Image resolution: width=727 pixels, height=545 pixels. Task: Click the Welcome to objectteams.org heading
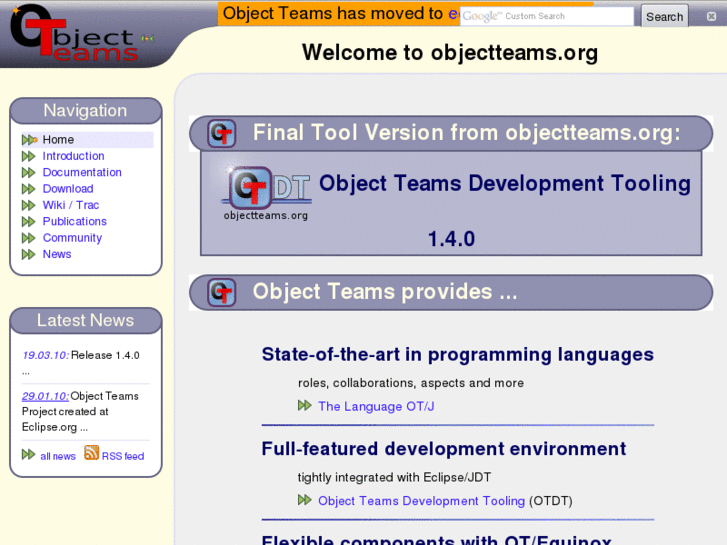(450, 52)
